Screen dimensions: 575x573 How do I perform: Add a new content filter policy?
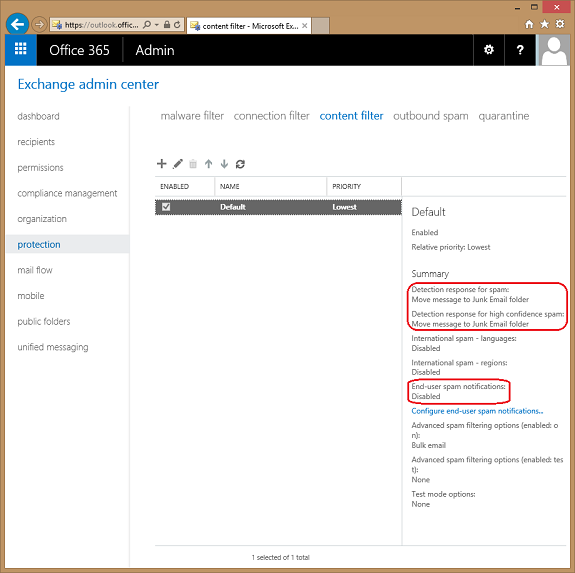[161, 164]
